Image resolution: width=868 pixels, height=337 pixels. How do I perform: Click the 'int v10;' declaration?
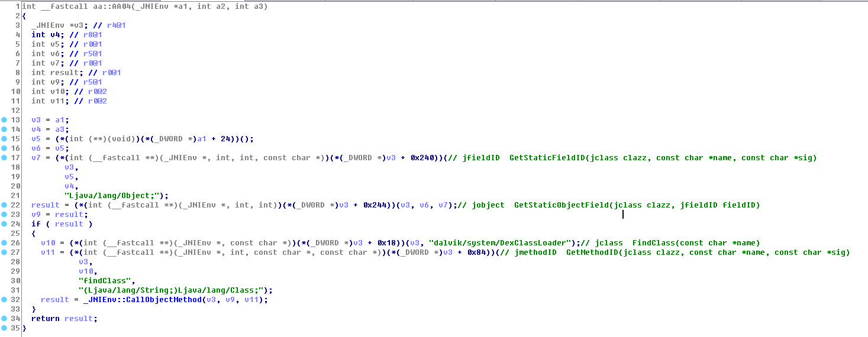point(50,92)
